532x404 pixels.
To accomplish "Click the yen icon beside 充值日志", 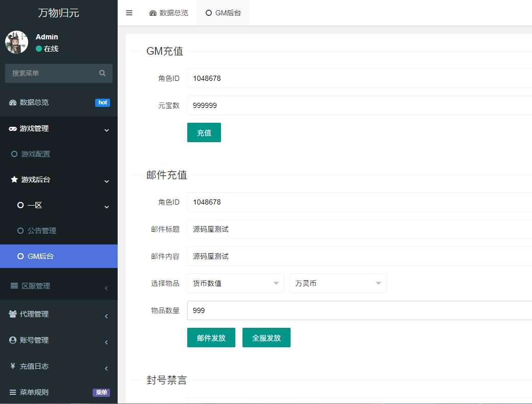I will tap(13, 366).
